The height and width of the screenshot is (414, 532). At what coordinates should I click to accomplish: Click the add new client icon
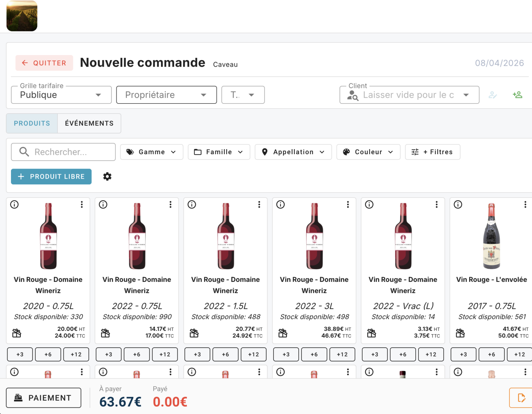click(x=518, y=95)
